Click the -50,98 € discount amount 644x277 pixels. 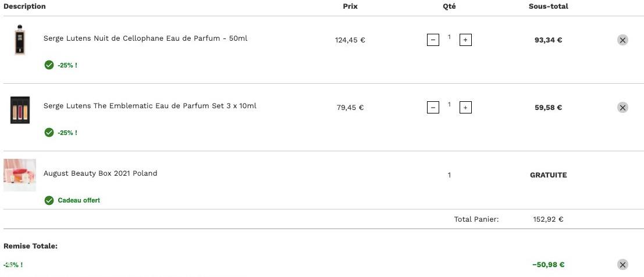pos(549,265)
